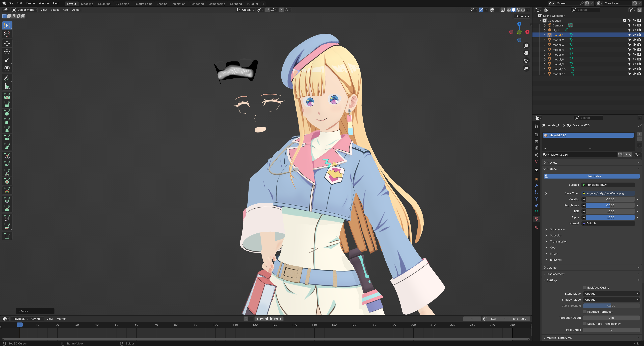Open the Global transform orientation dropdown
This screenshot has height=346, width=644.
[x=246, y=10]
